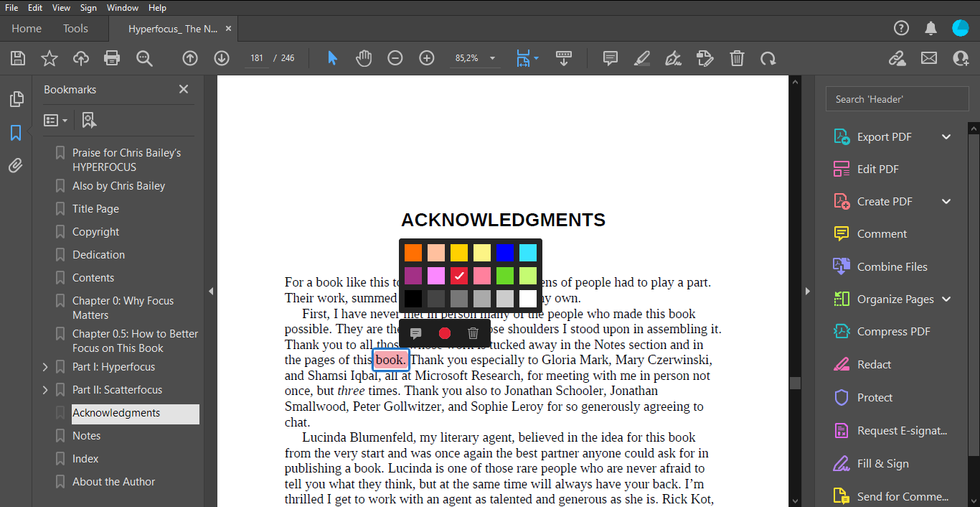The image size is (980, 507).
Task: Go to previous page arrow
Action: click(190, 58)
